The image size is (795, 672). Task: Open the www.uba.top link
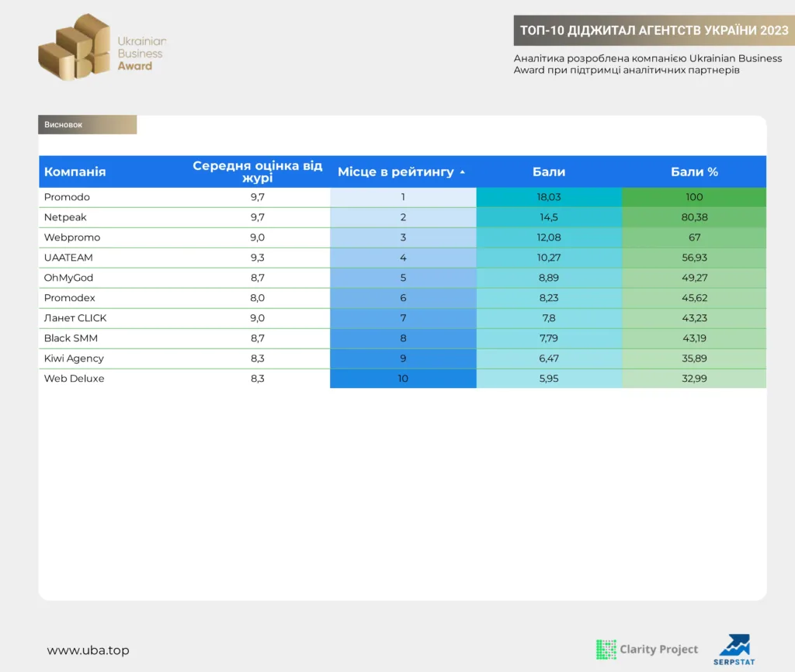(89, 650)
